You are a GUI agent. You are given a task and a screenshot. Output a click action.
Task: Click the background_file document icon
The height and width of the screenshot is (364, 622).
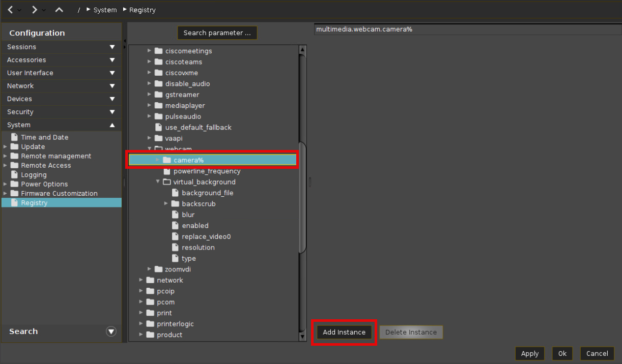tap(175, 193)
